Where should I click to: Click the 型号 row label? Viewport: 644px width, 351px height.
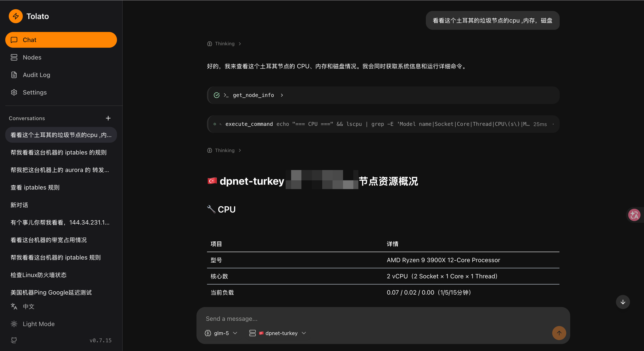216,260
